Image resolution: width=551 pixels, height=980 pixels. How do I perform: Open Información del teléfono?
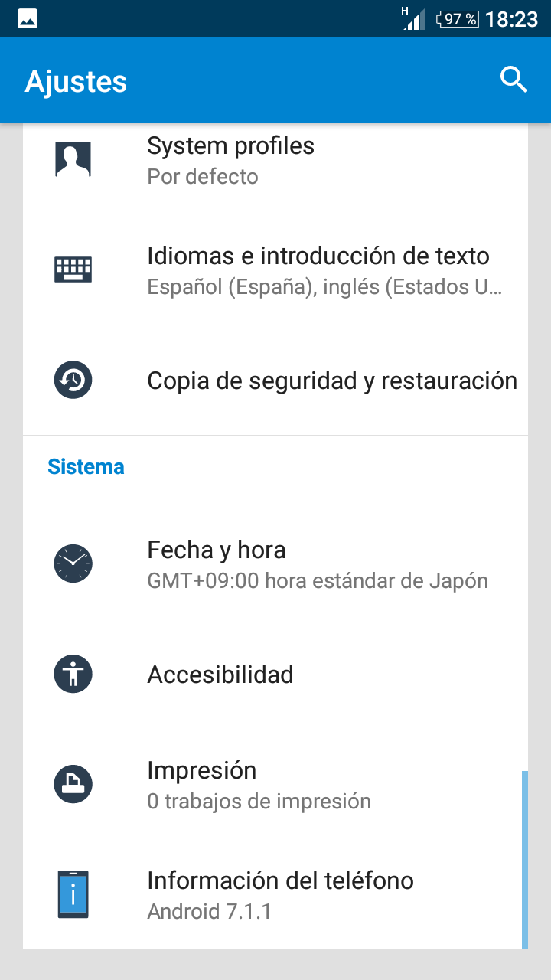(275, 894)
